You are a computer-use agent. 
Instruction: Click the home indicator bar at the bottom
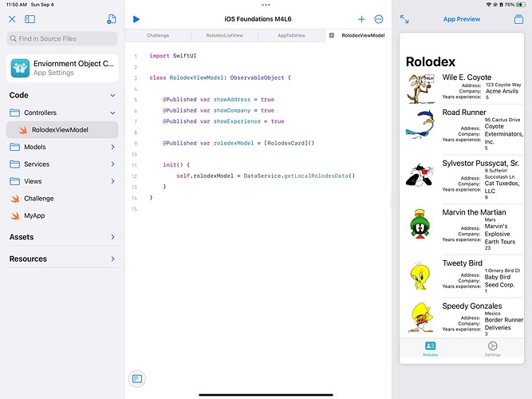coord(266,394)
